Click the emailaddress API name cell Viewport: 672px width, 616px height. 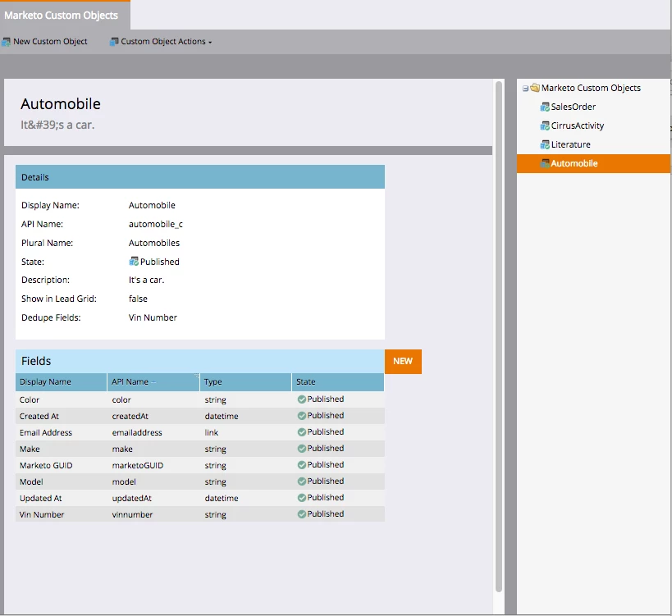[x=137, y=432]
